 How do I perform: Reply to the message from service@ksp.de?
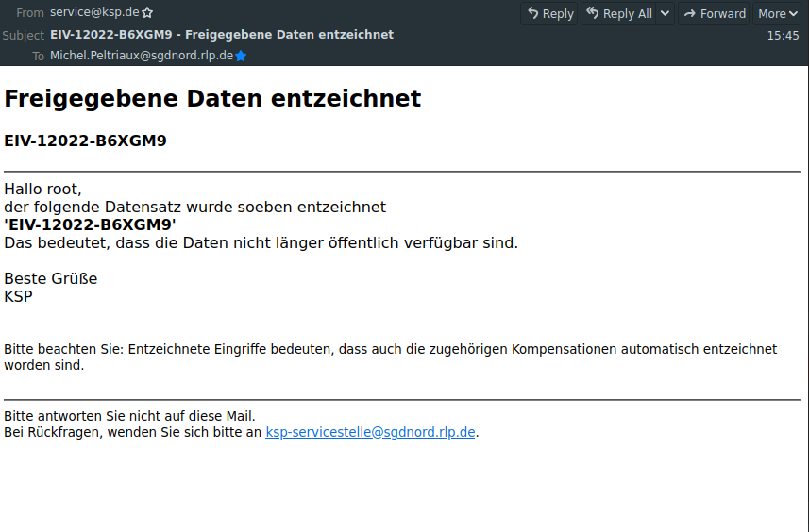pyautogui.click(x=549, y=13)
